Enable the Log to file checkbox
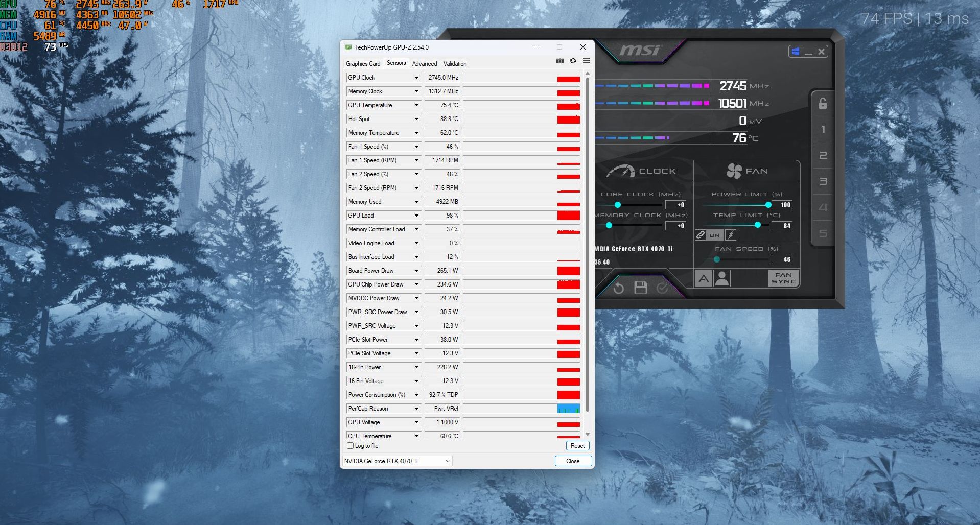The width and height of the screenshot is (980, 525). (350, 446)
